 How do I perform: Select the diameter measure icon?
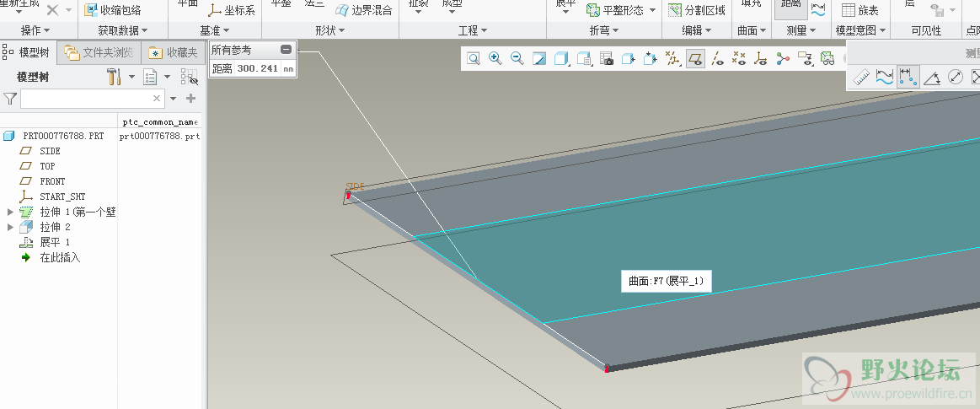(x=956, y=78)
